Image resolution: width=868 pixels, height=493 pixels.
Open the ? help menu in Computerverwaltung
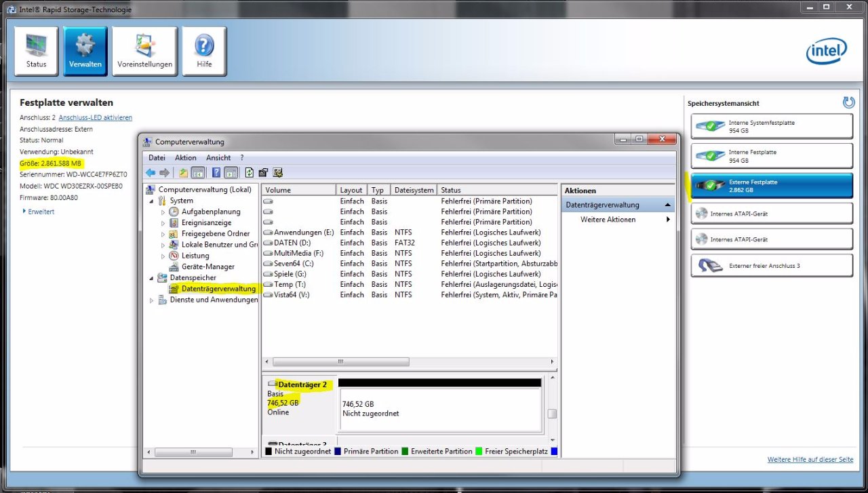click(242, 158)
